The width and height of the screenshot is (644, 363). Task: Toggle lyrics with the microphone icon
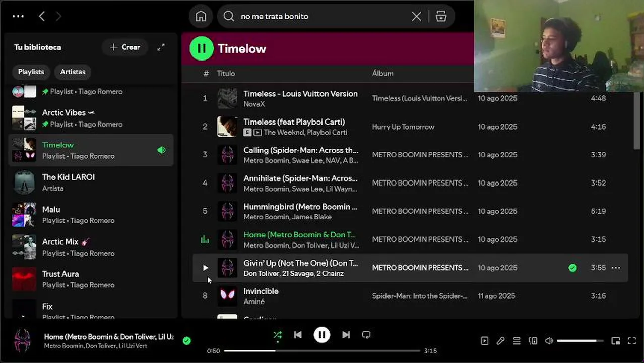500,341
